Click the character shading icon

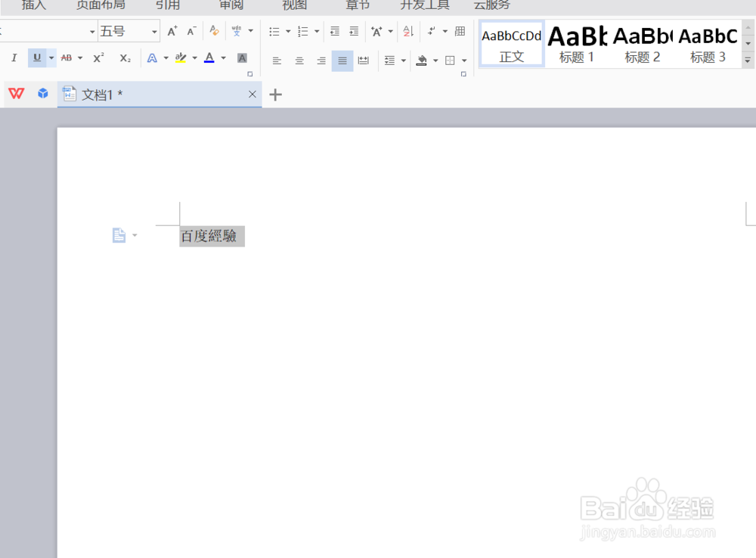point(242,58)
